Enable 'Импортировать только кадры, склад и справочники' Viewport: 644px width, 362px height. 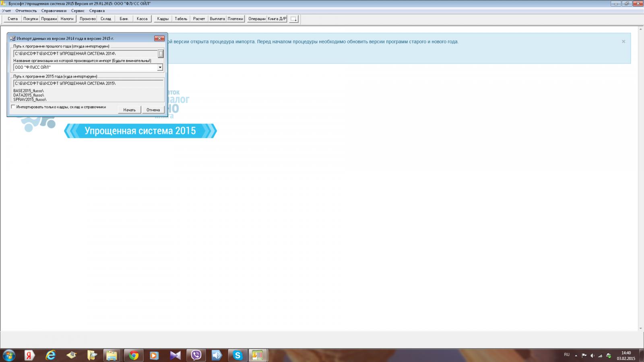point(14,107)
